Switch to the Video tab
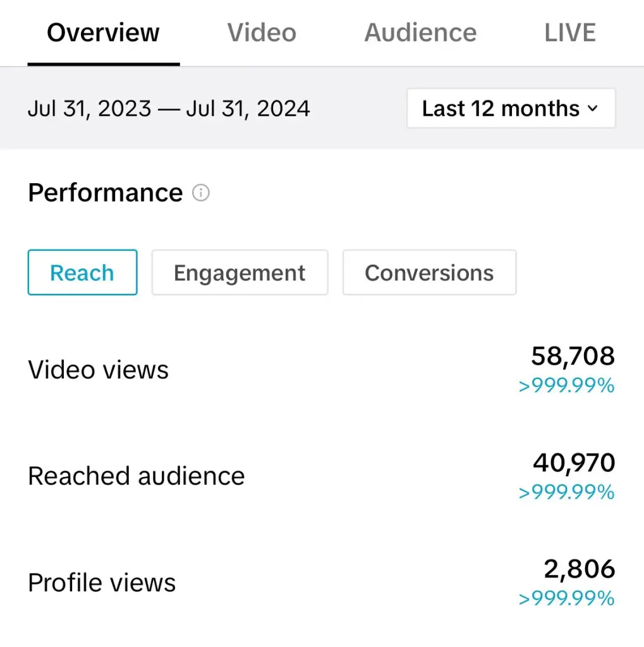This screenshot has height=647, width=644. (x=262, y=33)
